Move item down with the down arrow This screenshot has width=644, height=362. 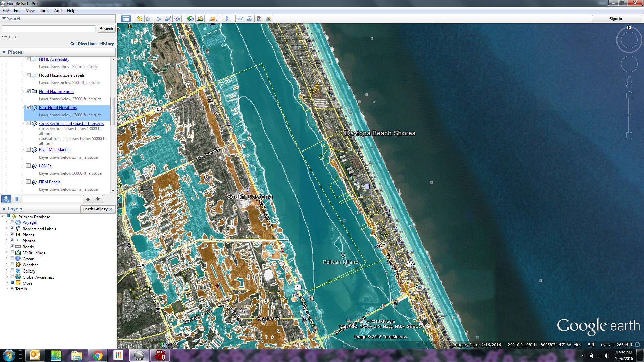point(98,199)
